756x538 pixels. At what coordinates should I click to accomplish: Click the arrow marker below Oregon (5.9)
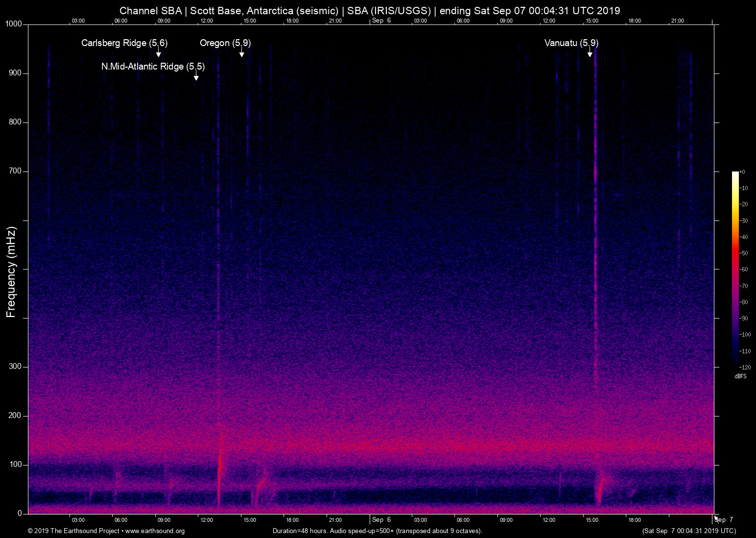click(241, 53)
